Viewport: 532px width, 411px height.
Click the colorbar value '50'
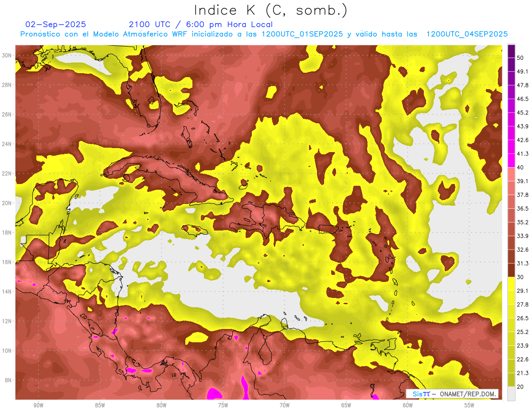(520, 58)
